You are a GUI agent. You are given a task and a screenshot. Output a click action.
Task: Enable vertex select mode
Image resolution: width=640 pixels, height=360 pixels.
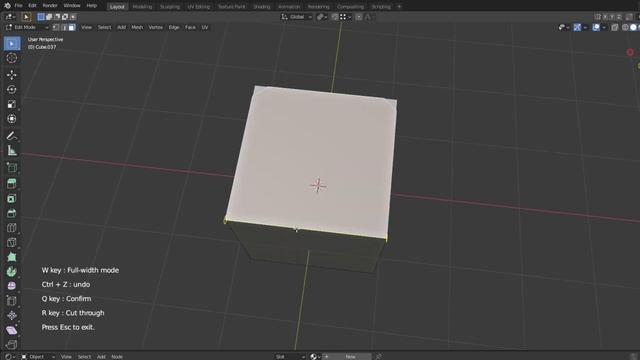pos(56,27)
